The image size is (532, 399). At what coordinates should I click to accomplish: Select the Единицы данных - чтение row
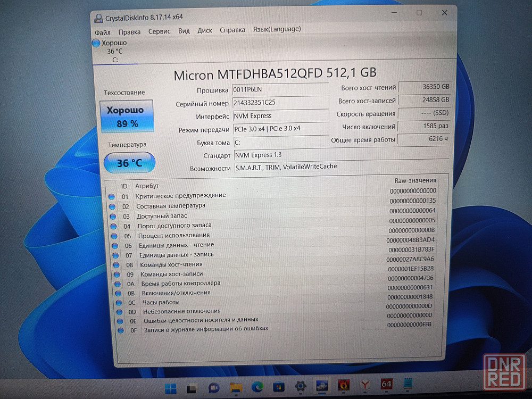coord(274,243)
